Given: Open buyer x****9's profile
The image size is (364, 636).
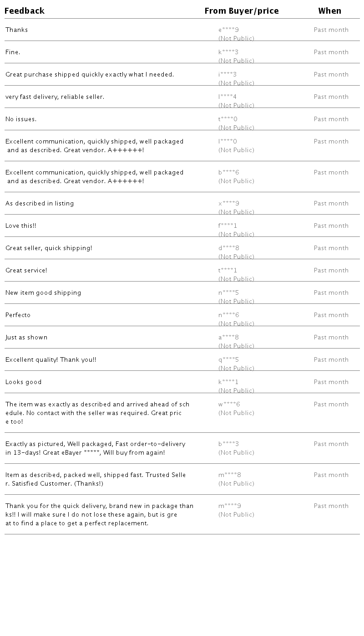Looking at the screenshot, I should (x=228, y=204).
